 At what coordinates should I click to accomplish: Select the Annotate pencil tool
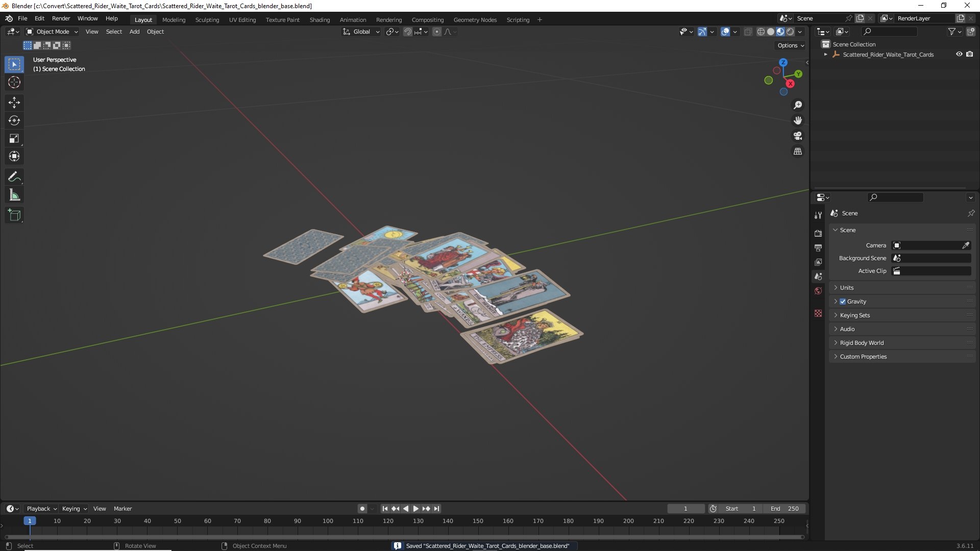click(14, 177)
